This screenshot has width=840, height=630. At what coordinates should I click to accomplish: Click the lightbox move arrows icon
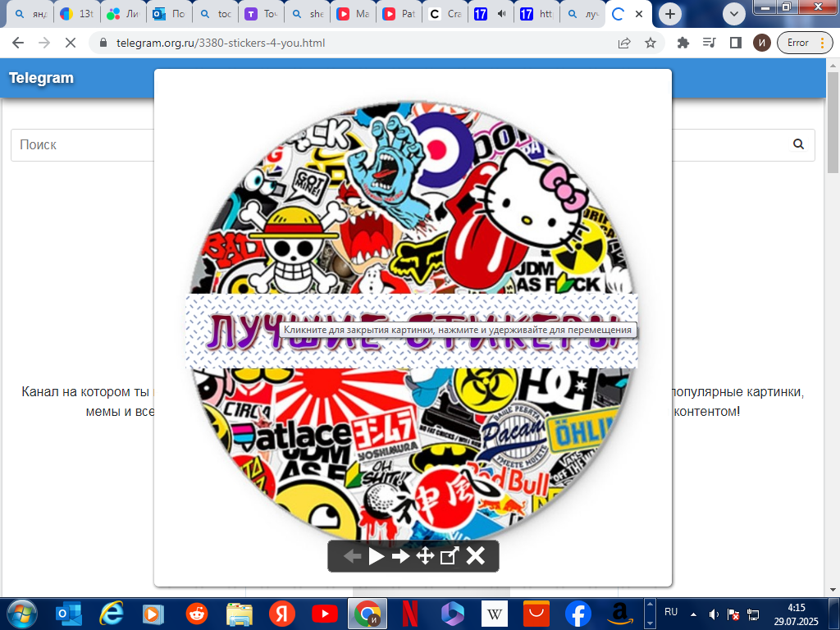pyautogui.click(x=425, y=556)
